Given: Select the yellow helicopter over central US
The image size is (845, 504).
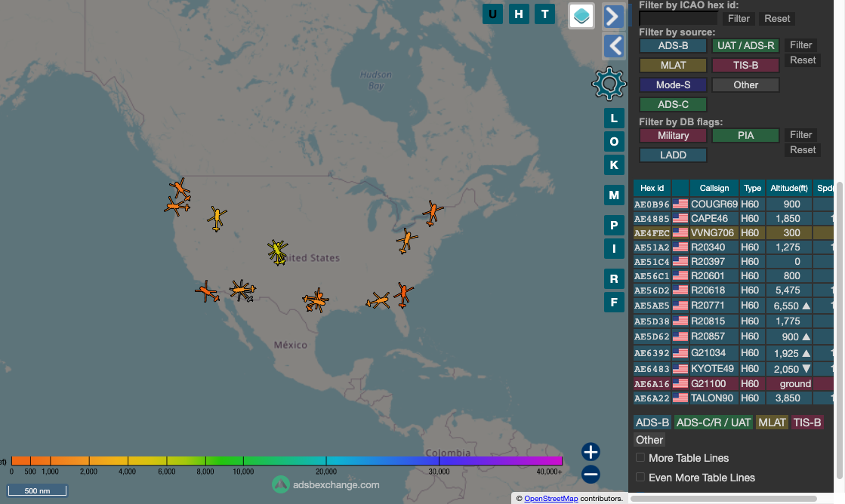Looking at the screenshot, I should click(x=278, y=252).
